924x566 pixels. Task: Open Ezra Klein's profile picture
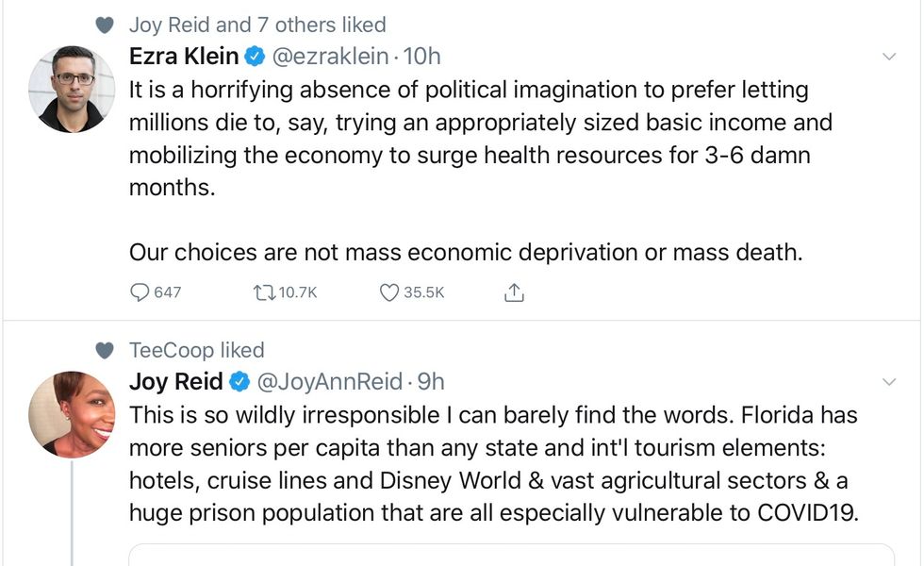coord(72,89)
